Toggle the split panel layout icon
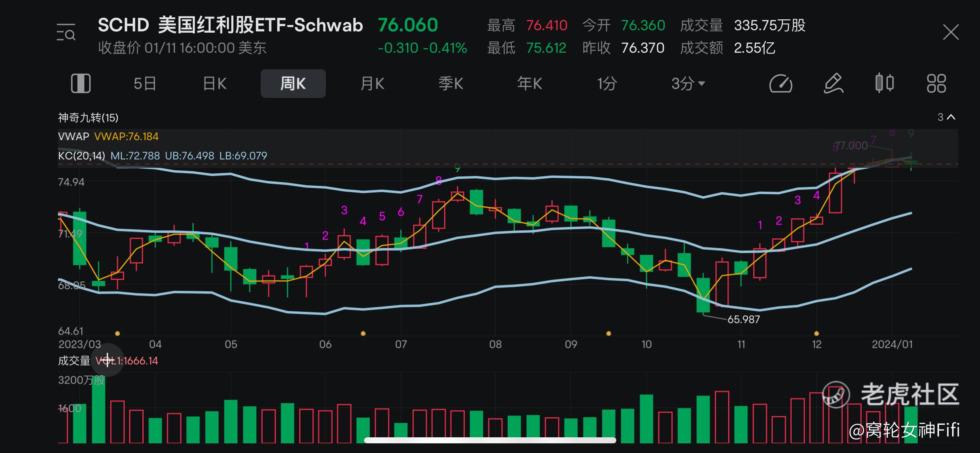Viewport: 980px width, 453px height. (80, 84)
